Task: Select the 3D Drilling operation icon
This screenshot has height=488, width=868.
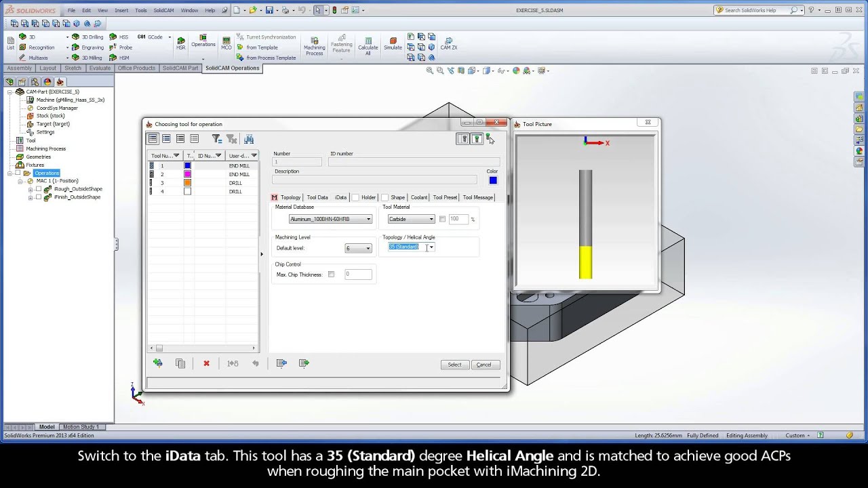Action: [x=92, y=37]
